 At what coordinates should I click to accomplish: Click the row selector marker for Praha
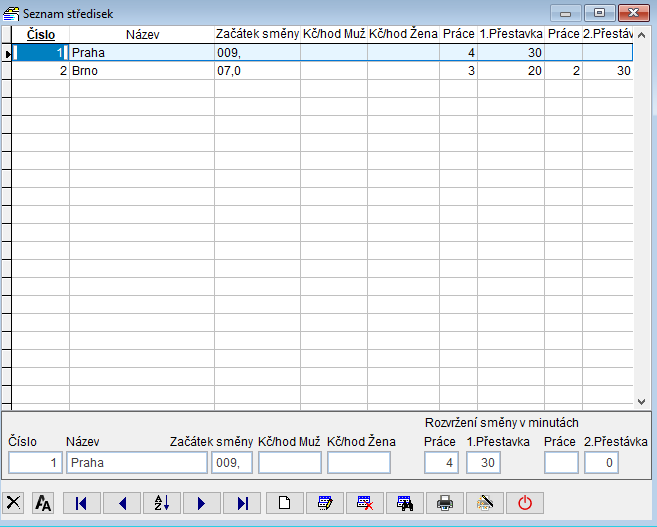click(7, 53)
